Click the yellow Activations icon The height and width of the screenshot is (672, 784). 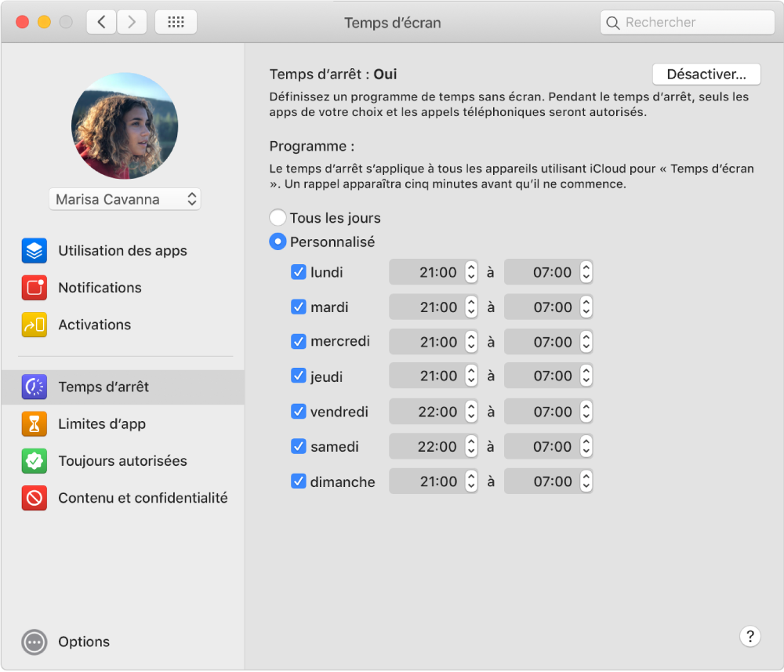(x=34, y=325)
